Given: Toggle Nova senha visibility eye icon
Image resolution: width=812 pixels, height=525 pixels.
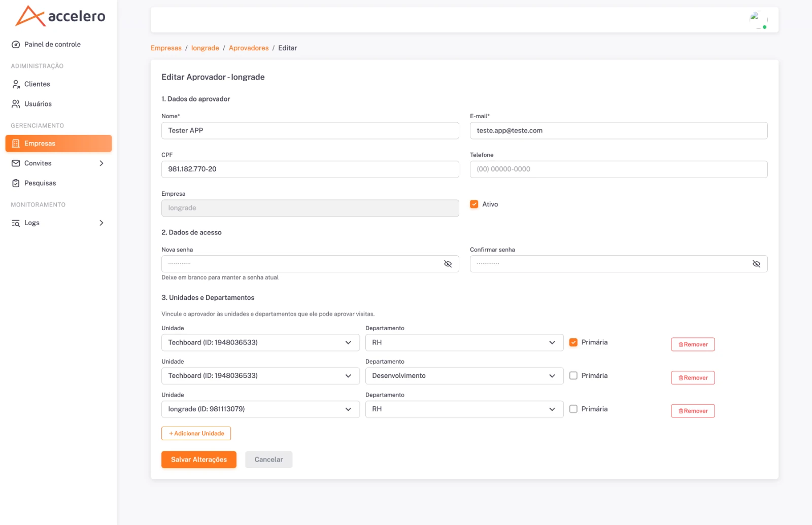Looking at the screenshot, I should tap(448, 264).
